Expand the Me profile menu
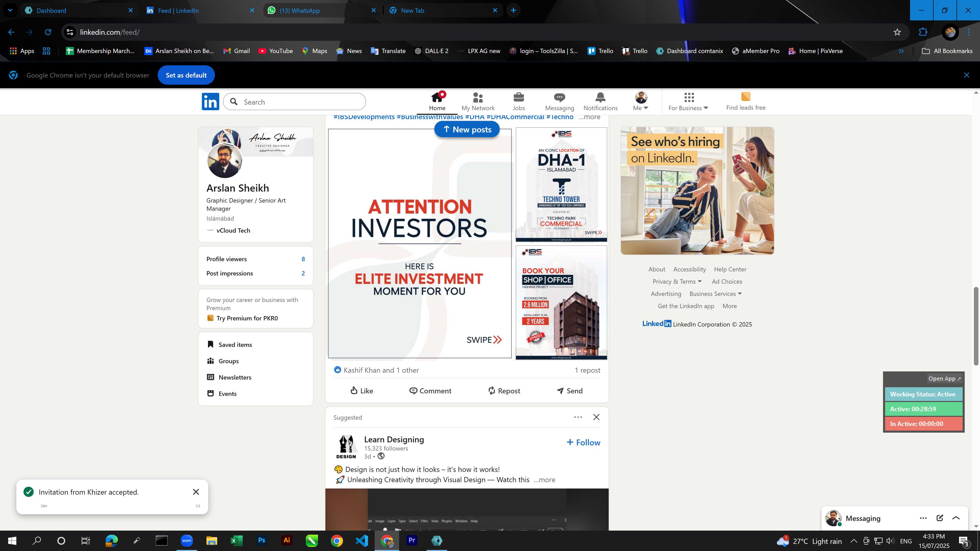The image size is (980, 551). pyautogui.click(x=641, y=102)
